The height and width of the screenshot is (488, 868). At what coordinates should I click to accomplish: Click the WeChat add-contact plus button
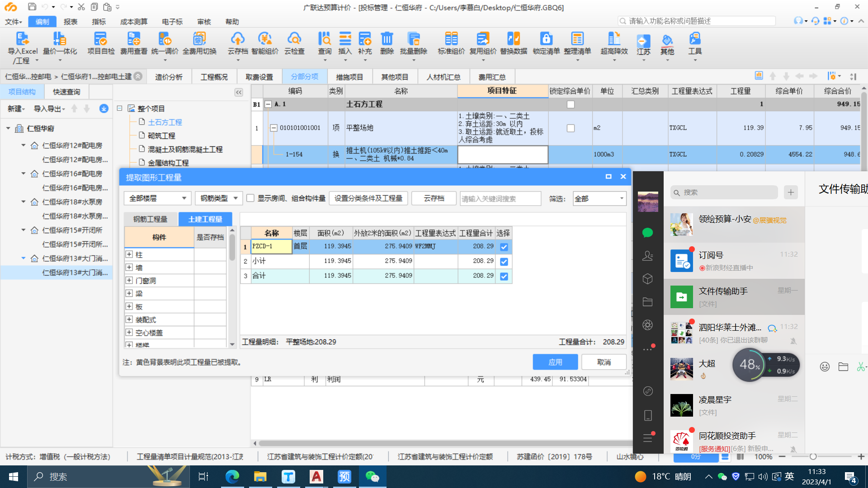pos(791,192)
